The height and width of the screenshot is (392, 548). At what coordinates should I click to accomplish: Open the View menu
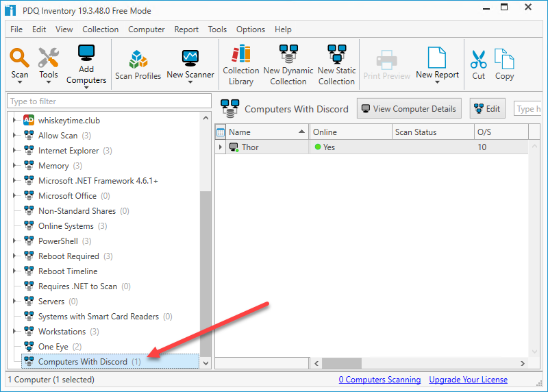64,29
